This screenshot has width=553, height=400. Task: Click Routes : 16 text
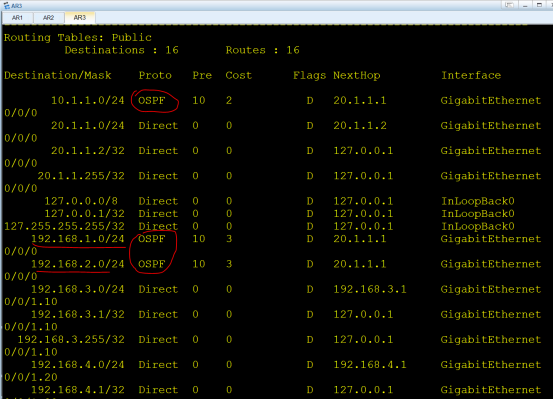[262, 50]
